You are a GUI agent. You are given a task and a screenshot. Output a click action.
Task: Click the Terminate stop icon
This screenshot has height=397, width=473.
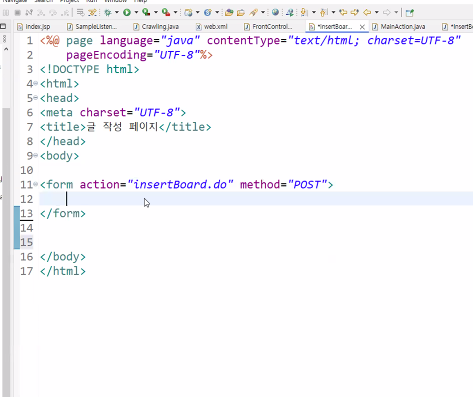(18, 13)
